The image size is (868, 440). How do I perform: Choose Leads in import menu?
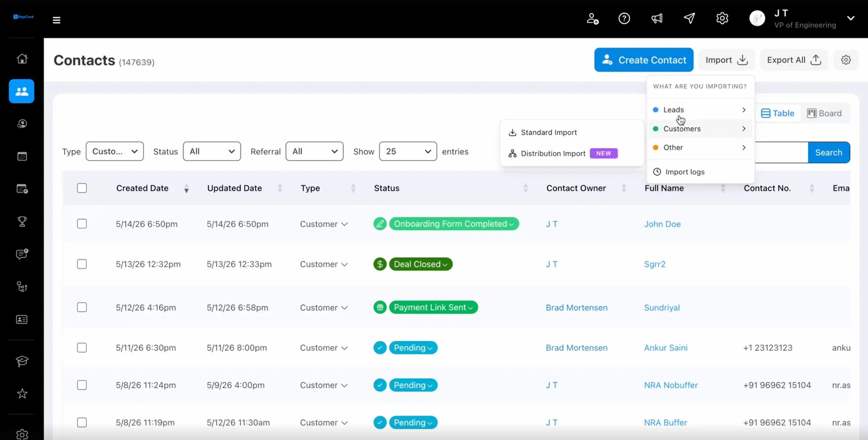coord(700,110)
